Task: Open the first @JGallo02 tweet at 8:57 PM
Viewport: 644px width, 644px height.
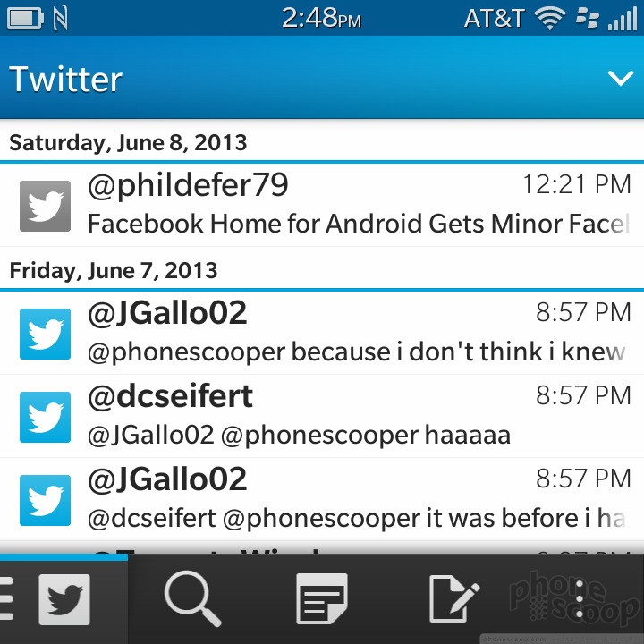Action: pyautogui.click(x=322, y=333)
